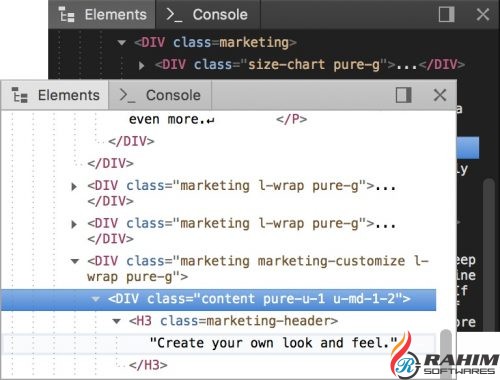Expand the second marketing l-wrap pure-g DIV
Image resolution: width=500 pixels, height=380 pixels.
[x=74, y=224]
